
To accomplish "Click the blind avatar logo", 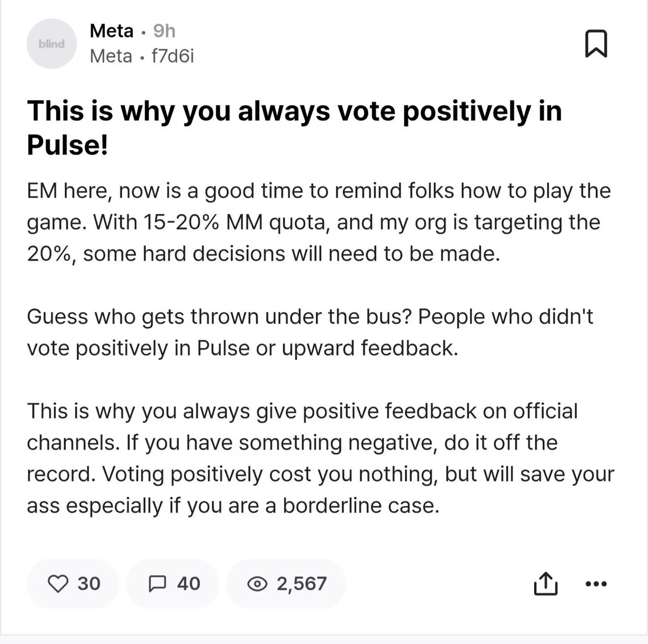I will (52, 44).
